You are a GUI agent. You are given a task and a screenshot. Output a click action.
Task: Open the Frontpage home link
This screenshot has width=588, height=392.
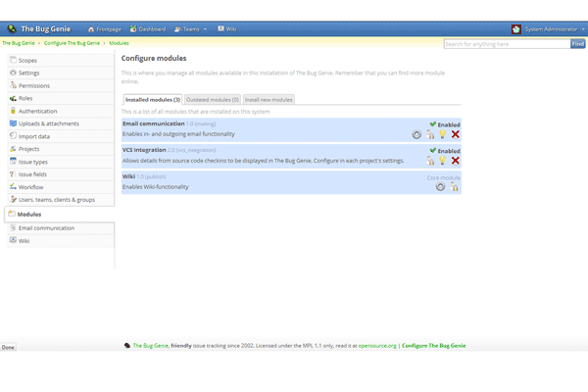click(x=105, y=29)
